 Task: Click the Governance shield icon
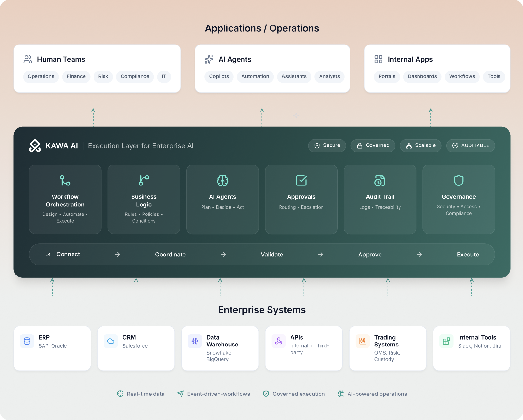pyautogui.click(x=459, y=181)
